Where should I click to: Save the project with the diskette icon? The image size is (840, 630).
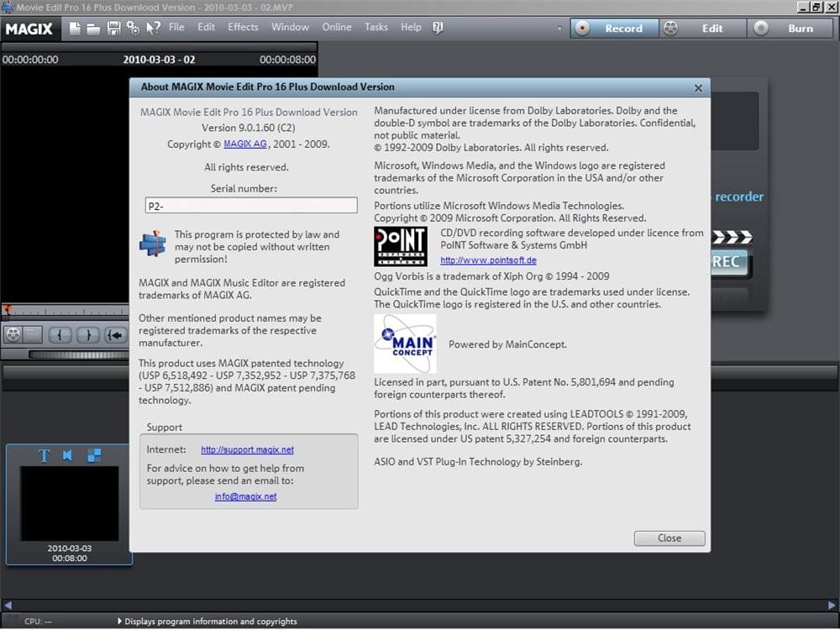116,28
